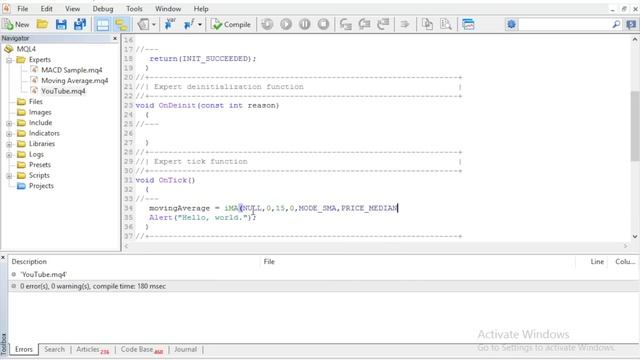640x360 pixels.
Task: Select the '0 error(s), 0 warning(s)' row
Action: click(x=324, y=287)
